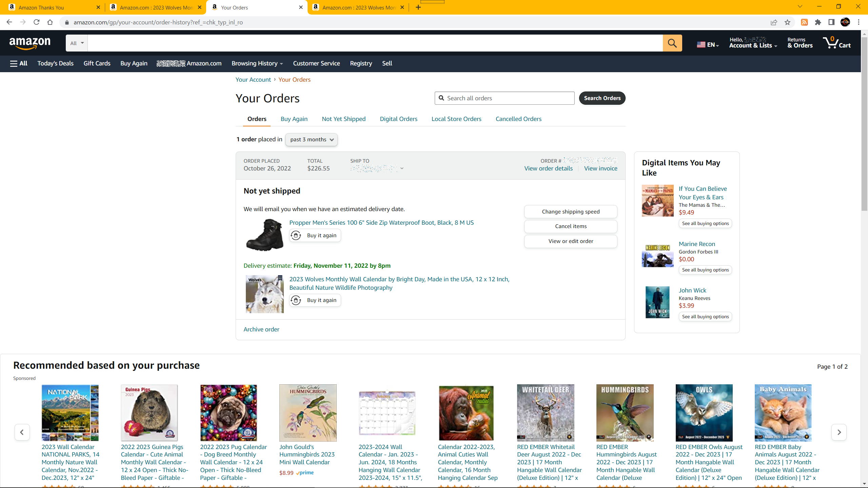Image resolution: width=868 pixels, height=488 pixels.
Task: Open the tab search chevron
Action: tap(800, 6)
